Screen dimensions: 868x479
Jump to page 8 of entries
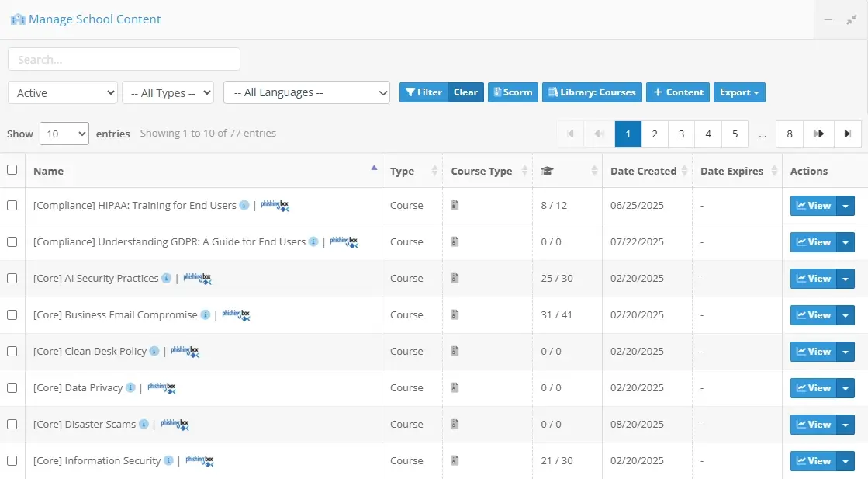[x=789, y=134]
